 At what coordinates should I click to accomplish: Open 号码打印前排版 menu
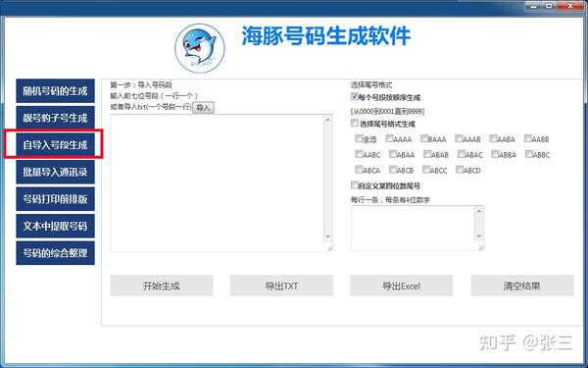(x=55, y=199)
